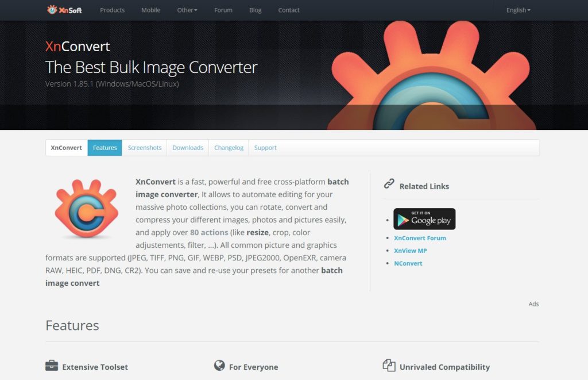The height and width of the screenshot is (380, 588).
Task: Visit the NConvert link
Action: click(408, 264)
